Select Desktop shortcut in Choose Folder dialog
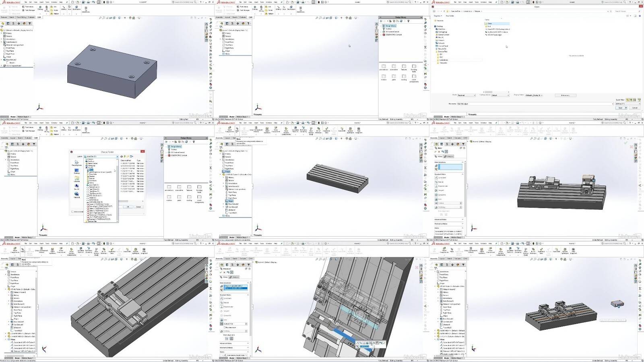644x362 pixels. pos(76,171)
